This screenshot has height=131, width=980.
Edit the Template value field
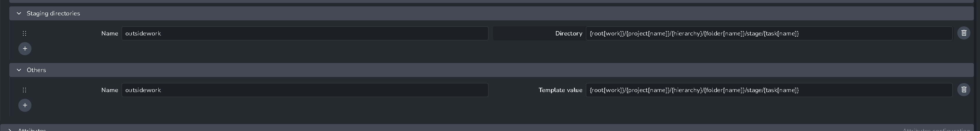click(769, 90)
